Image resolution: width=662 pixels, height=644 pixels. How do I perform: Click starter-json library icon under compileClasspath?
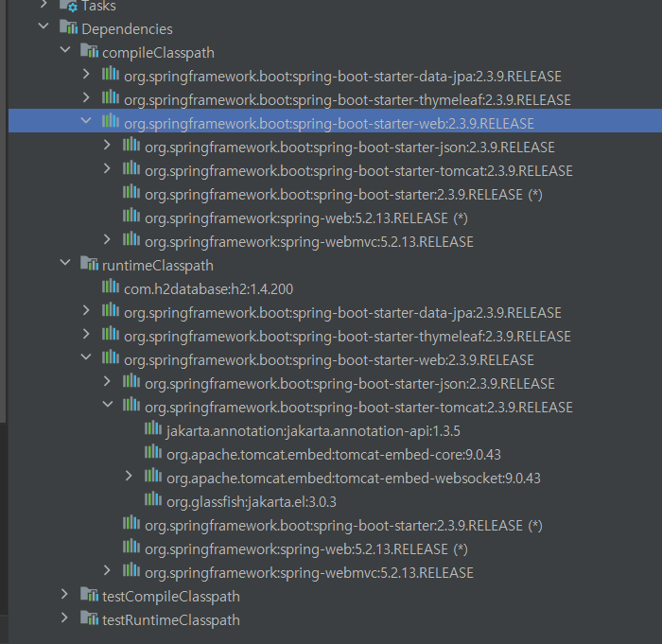[x=131, y=145]
